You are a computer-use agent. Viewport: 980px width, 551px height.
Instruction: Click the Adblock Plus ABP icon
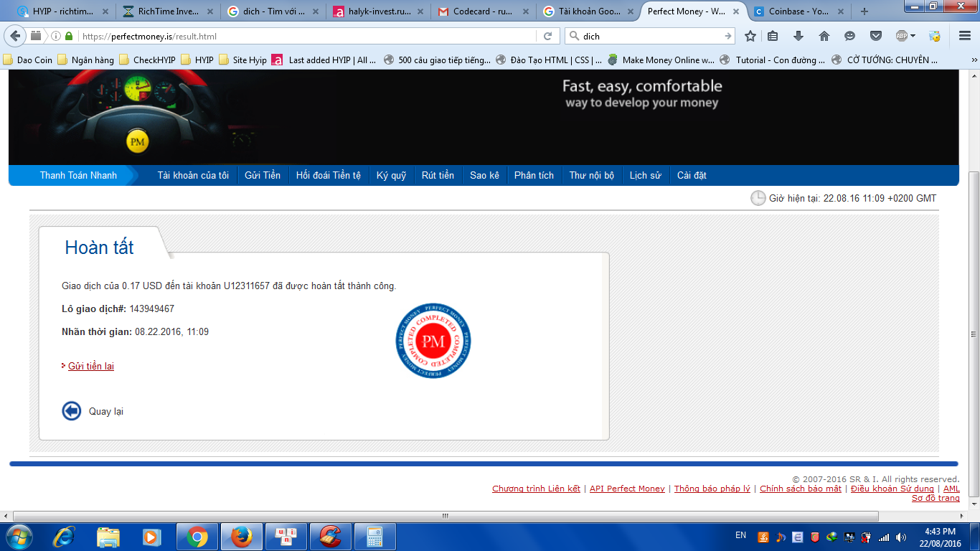[902, 36]
